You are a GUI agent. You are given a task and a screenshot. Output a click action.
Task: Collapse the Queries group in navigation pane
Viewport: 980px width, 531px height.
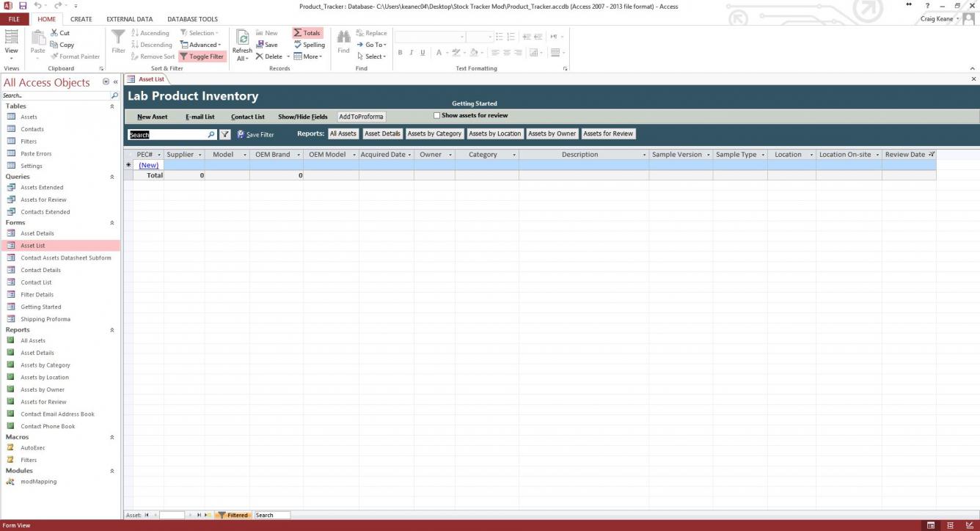point(112,177)
